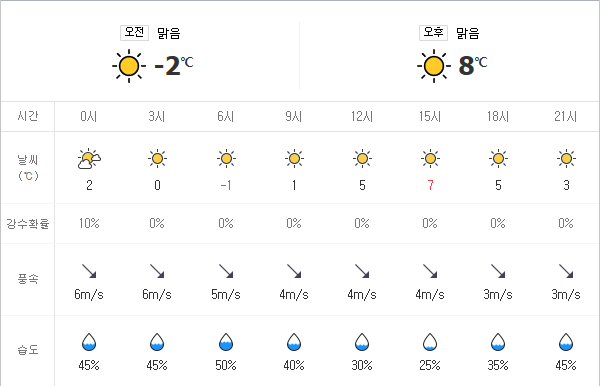Click the wind arrow above 5m/s
The image size is (600, 386).
coord(226,271)
